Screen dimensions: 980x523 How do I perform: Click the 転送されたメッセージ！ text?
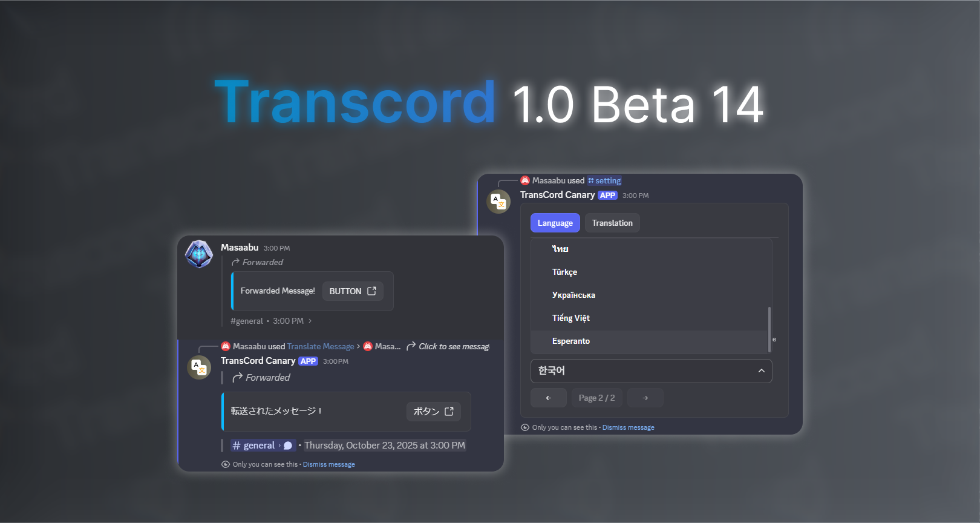click(276, 412)
